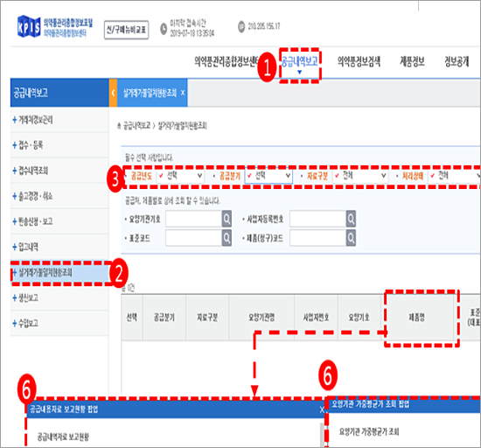Click search icon beside 사업자등록번호 field

tap(351, 219)
